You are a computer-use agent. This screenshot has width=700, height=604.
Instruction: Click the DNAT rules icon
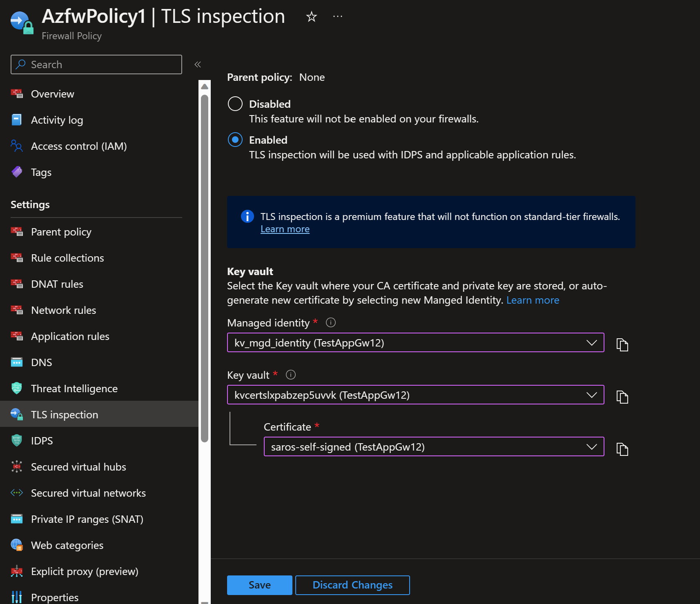[17, 284]
